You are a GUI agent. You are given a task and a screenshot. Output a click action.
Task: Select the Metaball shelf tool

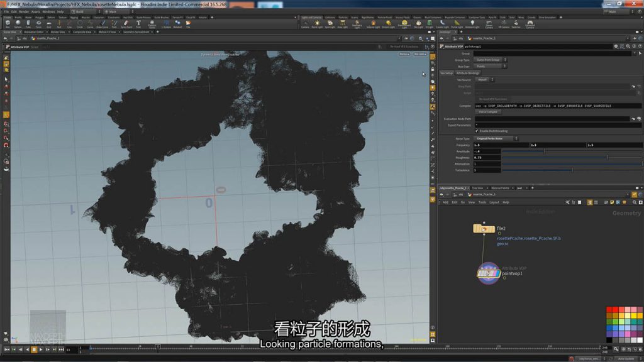[x=177, y=25]
